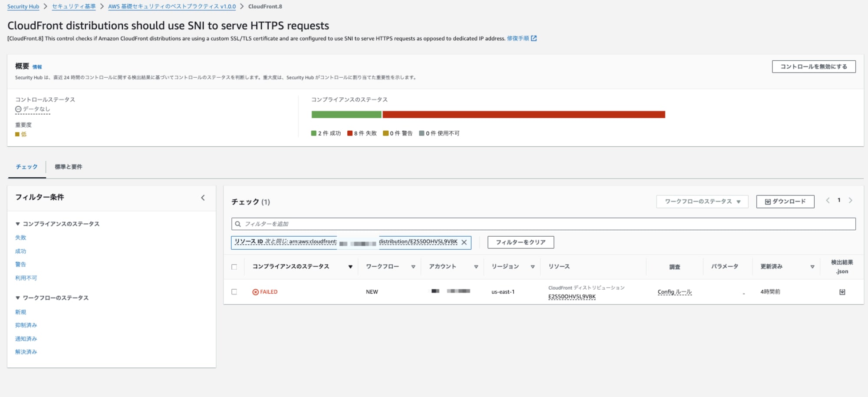The width and height of the screenshot is (868, 397).
Task: Open the 情報 info link next to 概要
Action: coord(37,67)
